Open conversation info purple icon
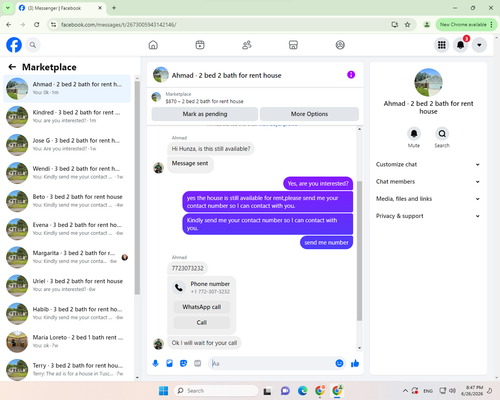Viewport: 500px width, 400px height. coord(351,75)
